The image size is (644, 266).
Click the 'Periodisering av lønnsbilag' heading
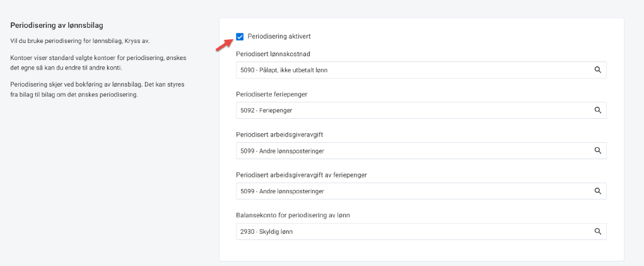pos(57,25)
